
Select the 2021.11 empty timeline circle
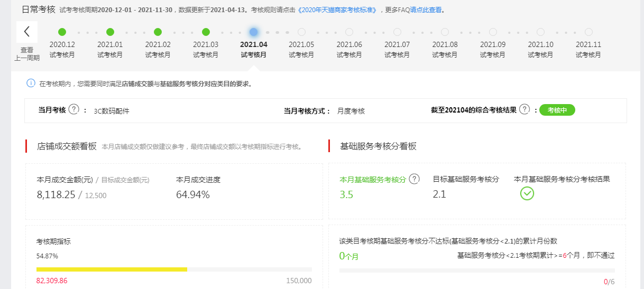pos(588,32)
